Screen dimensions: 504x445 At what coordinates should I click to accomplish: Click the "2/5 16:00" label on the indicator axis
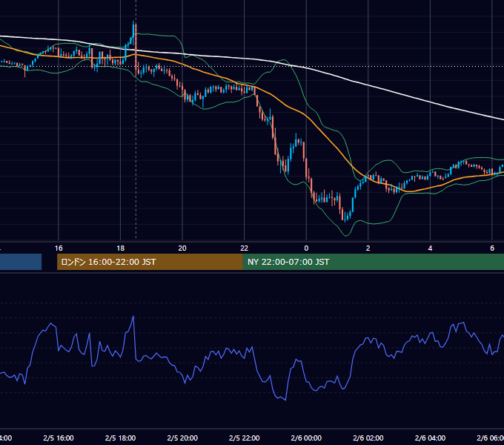[59, 438]
